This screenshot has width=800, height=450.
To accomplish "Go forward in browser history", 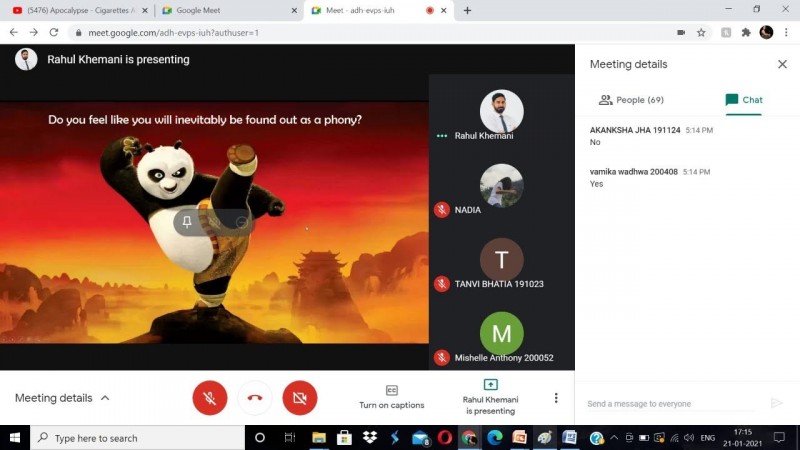I will click(x=34, y=32).
